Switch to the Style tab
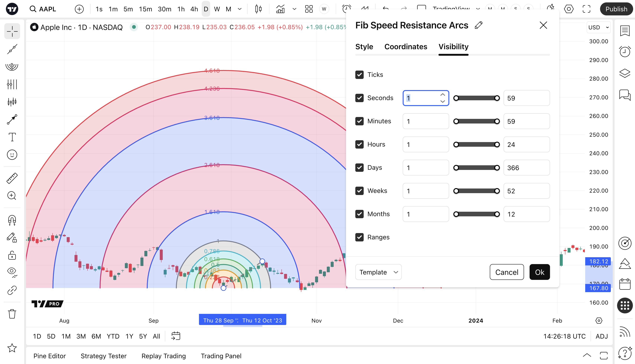The height and width of the screenshot is (364, 635). 364,47
